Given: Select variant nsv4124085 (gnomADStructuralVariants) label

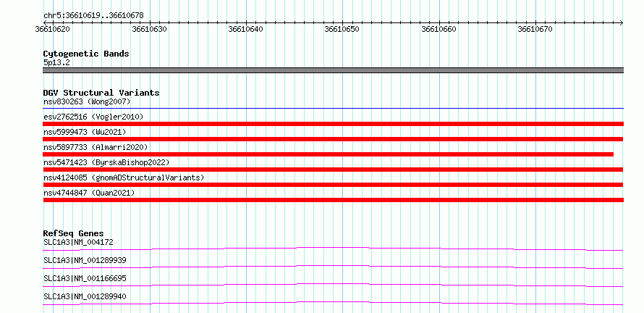Looking at the screenshot, I should point(124,178).
